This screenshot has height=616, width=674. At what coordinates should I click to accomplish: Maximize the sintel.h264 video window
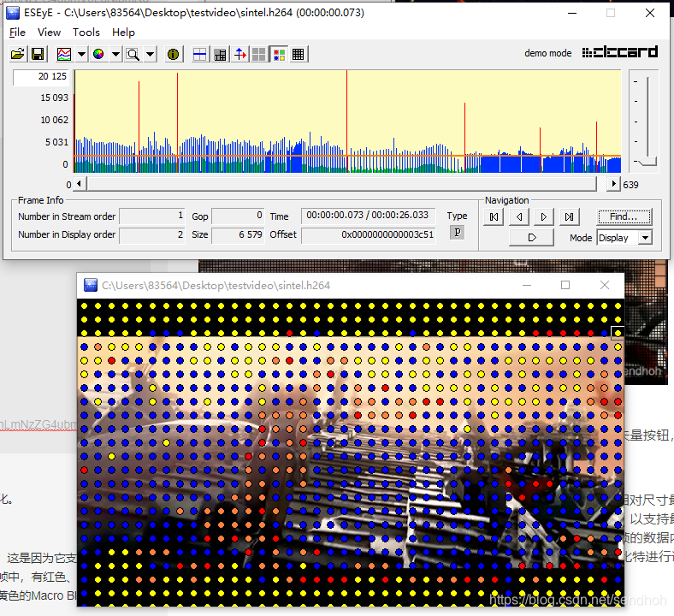coord(565,285)
